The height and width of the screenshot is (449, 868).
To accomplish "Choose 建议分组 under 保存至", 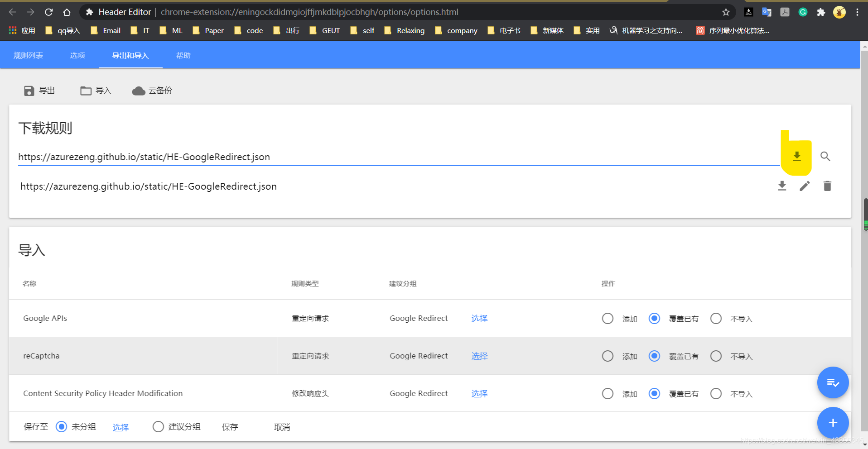I will point(158,426).
